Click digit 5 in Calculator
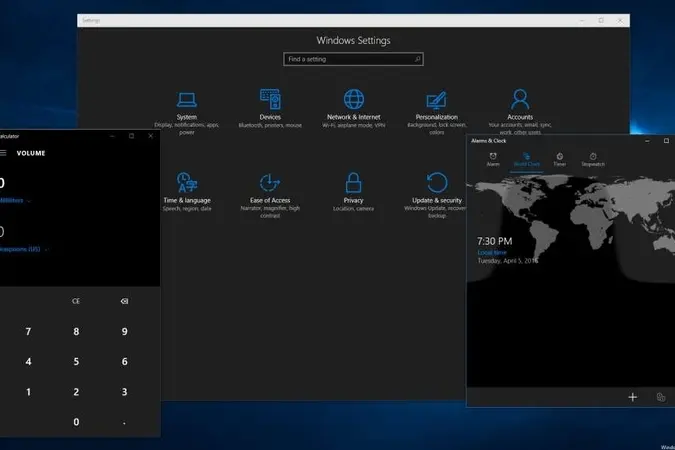The height and width of the screenshot is (450, 675). click(76, 362)
